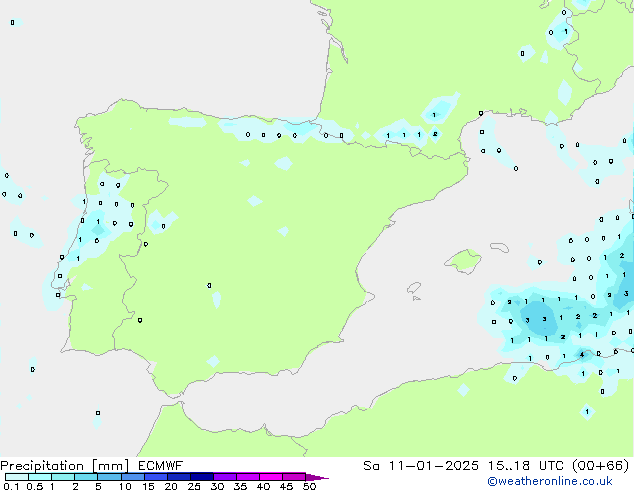634x490 pixels.
Task: Click the legend tick label 0.1
Action: click(x=10, y=487)
